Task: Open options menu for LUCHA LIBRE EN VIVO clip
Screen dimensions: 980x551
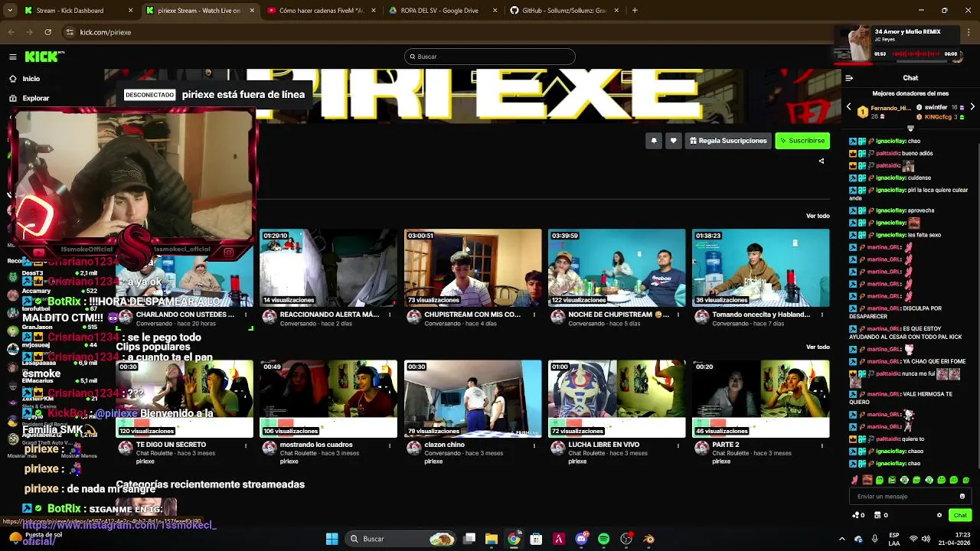Action: pyautogui.click(x=678, y=445)
